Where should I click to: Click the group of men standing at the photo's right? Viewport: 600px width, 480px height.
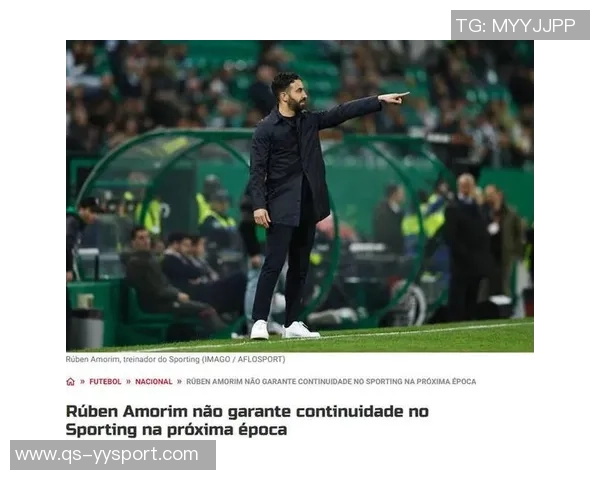point(484,245)
